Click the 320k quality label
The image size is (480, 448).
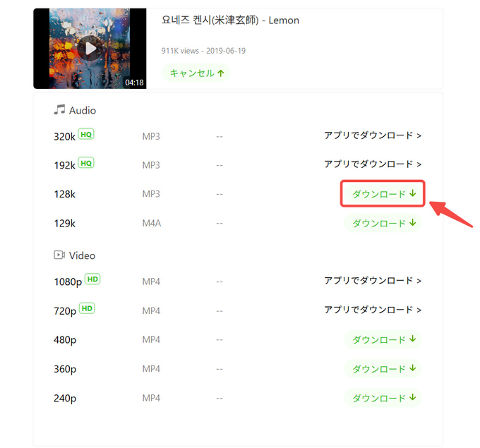(x=65, y=136)
